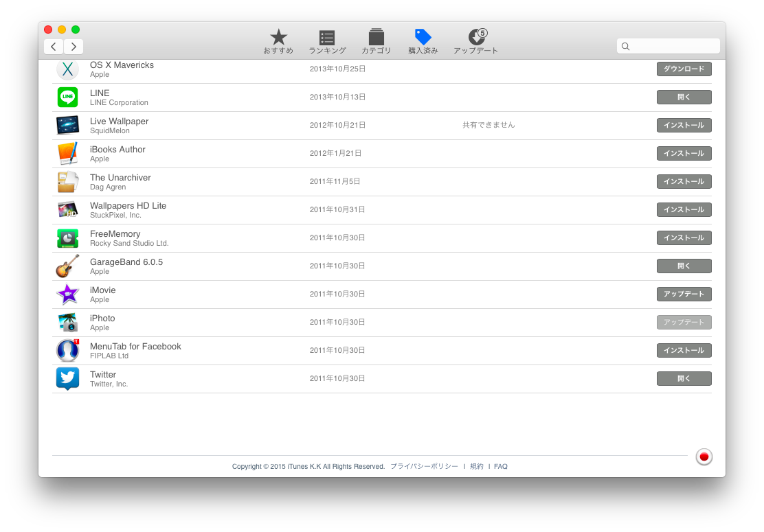This screenshot has width=764, height=532.
Task: Click the GarageBand guitar icon
Action: point(68,266)
